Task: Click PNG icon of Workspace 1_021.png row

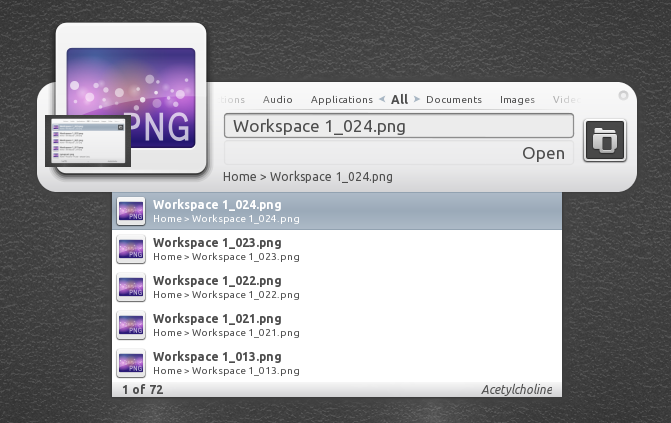Action: pos(131,325)
